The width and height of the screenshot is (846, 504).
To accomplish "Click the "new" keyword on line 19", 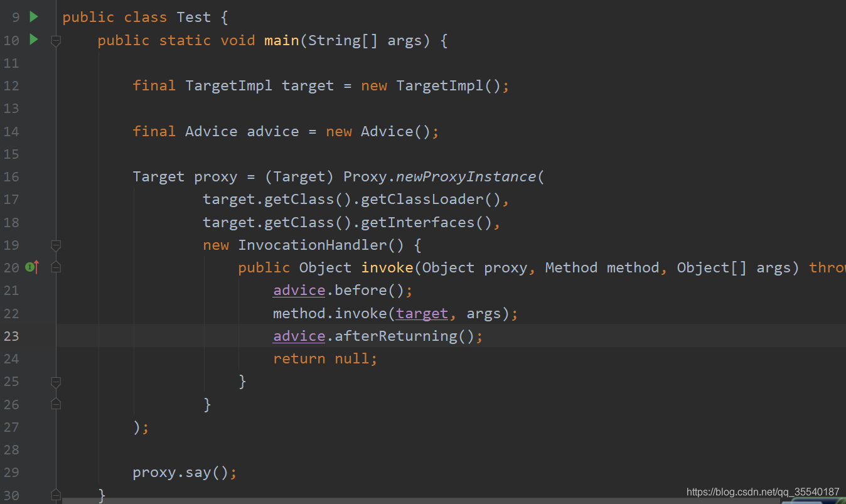I will (216, 245).
